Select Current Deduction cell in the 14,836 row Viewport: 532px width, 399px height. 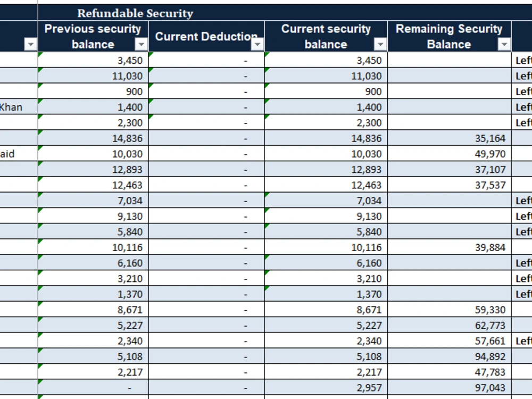pyautogui.click(x=206, y=138)
